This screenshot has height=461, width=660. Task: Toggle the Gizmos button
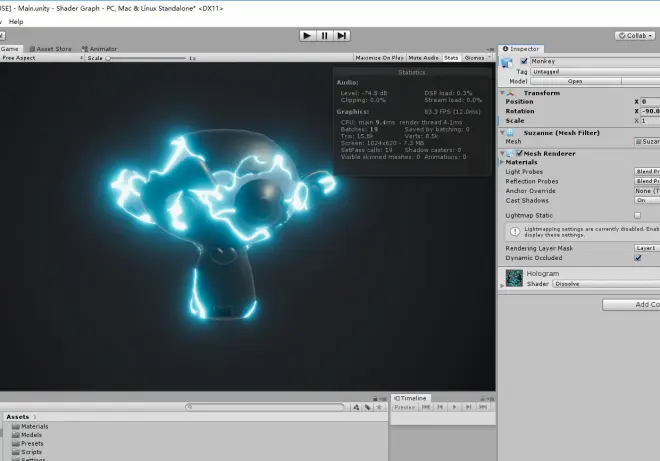pyautogui.click(x=474, y=58)
